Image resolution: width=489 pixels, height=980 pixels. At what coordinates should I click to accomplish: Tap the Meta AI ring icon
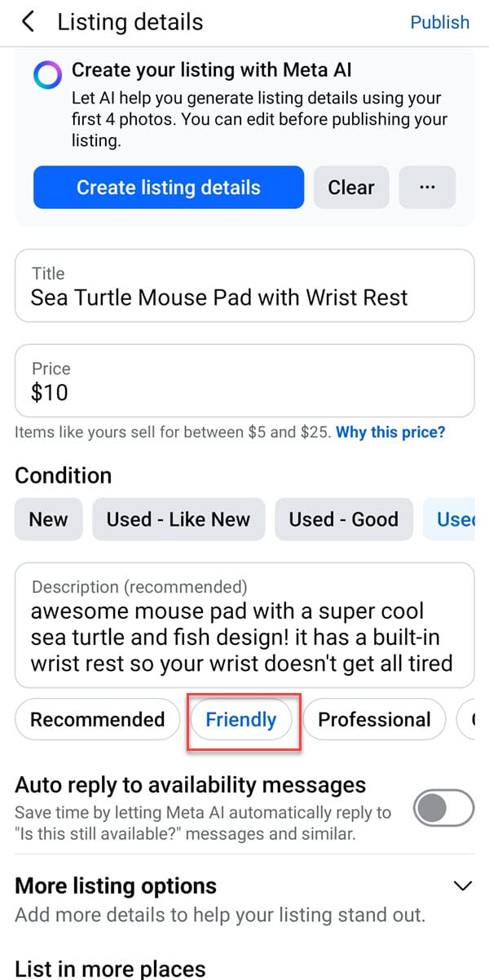point(47,75)
